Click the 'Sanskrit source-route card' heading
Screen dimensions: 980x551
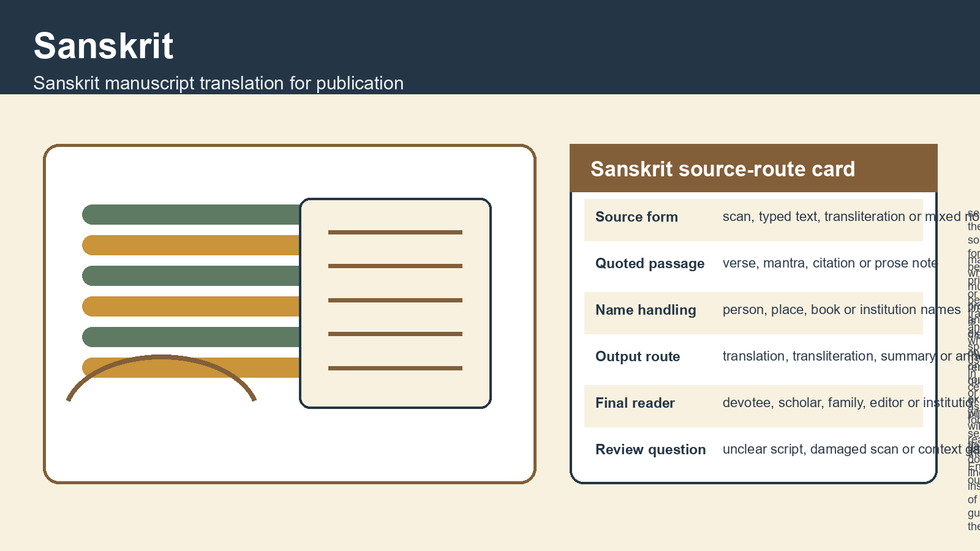[x=723, y=169]
